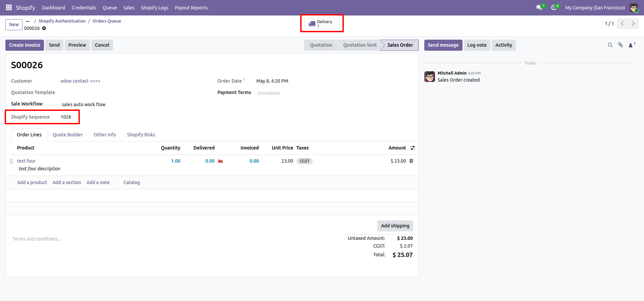
Task: Open Shopify Logs menu
Action: [x=155, y=7]
